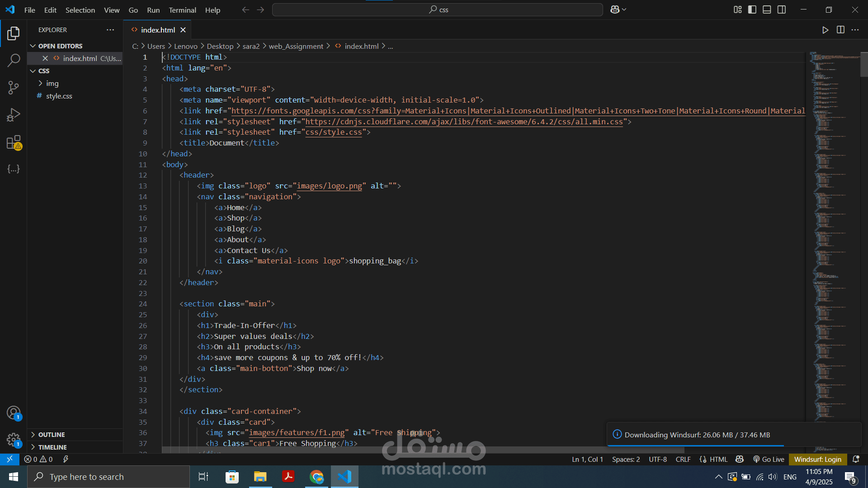The width and height of the screenshot is (868, 488).
Task: Open editor More Actions ellipsis
Action: 855,30
